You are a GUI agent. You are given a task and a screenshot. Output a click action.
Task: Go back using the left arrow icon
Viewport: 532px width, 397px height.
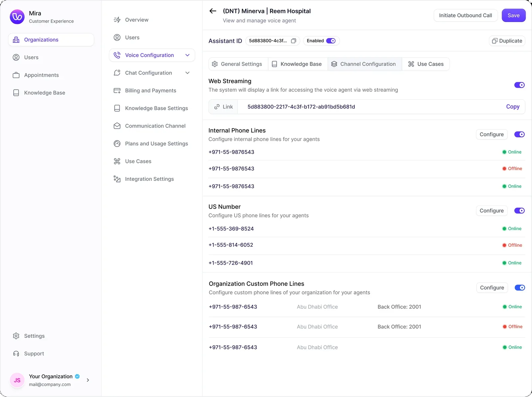pyautogui.click(x=213, y=11)
